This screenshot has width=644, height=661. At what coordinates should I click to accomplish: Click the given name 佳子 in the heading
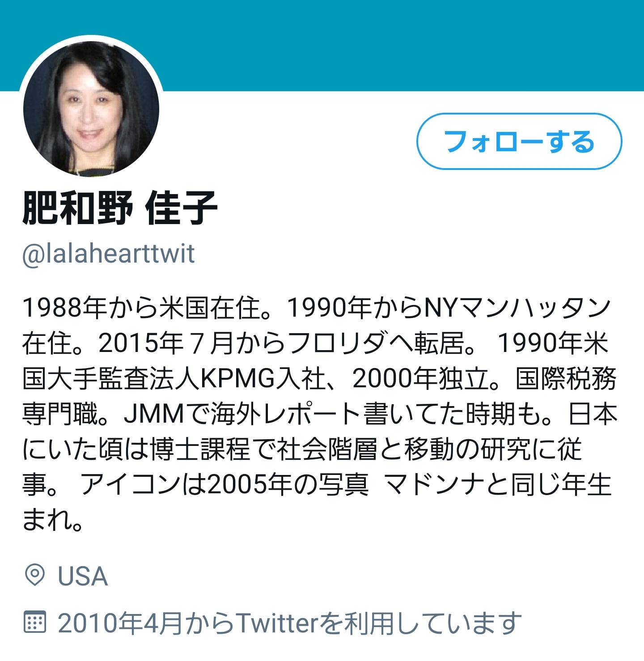(181, 207)
